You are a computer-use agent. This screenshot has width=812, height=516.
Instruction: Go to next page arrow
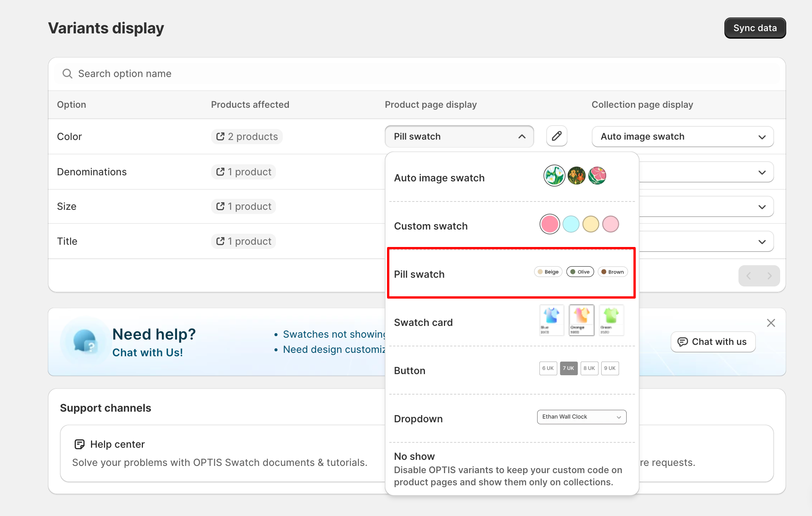tap(770, 276)
